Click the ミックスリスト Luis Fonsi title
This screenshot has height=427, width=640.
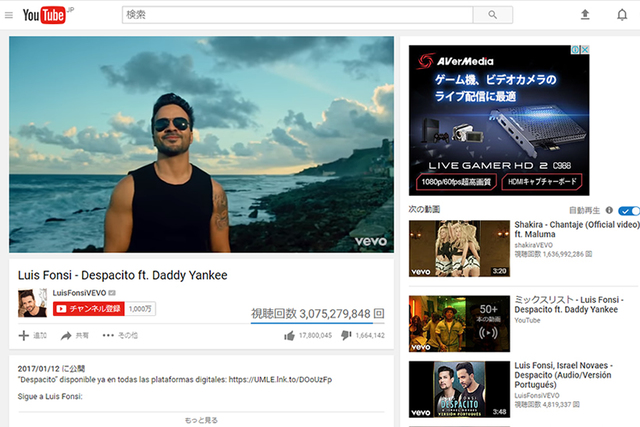click(x=569, y=305)
